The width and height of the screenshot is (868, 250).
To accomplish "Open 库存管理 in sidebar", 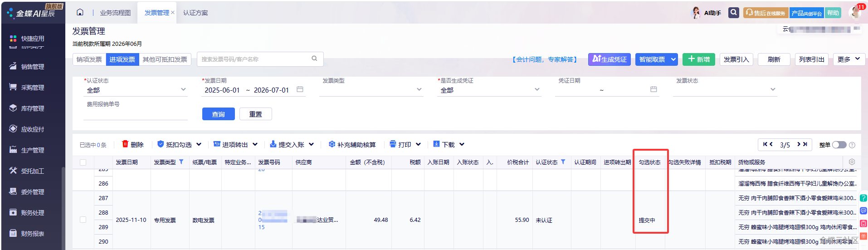I will [32, 108].
